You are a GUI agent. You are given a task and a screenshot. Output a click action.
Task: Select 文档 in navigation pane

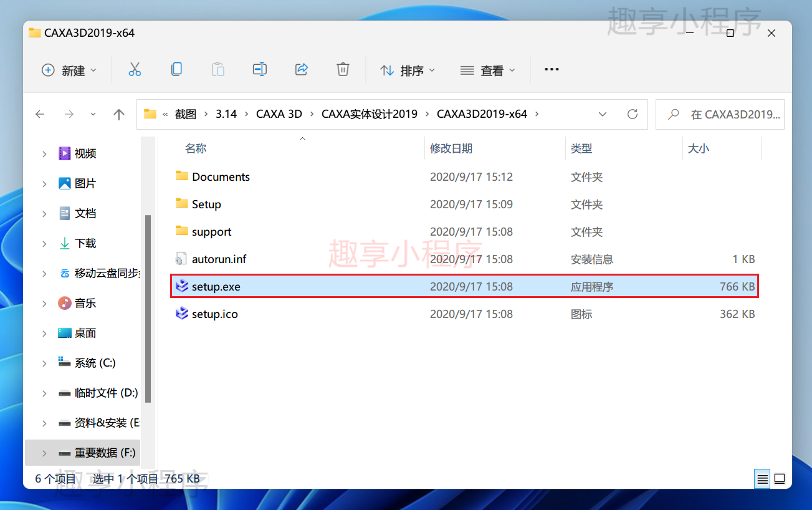(x=85, y=213)
